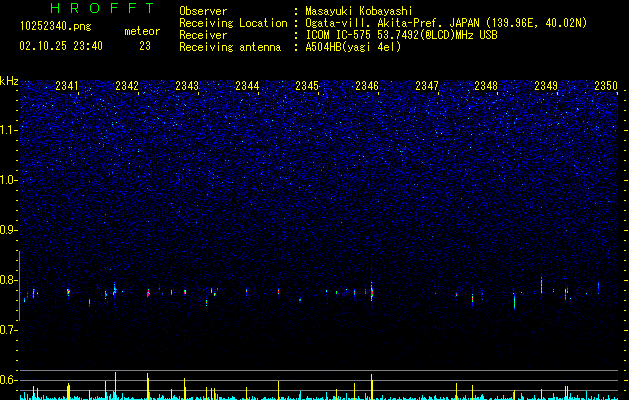629x400 pixels.
Task: Click the Ogata-vill. Akita-Pref. JAPAN location text
Action: [x=445, y=23]
